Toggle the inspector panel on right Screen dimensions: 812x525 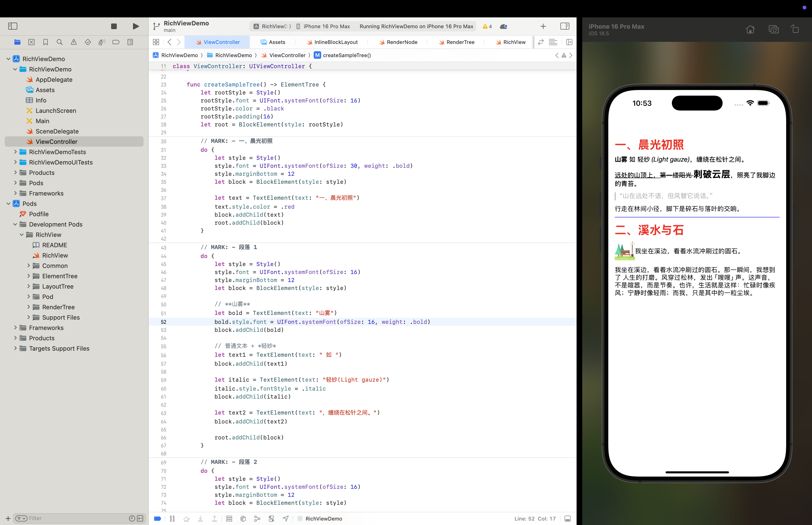point(565,26)
